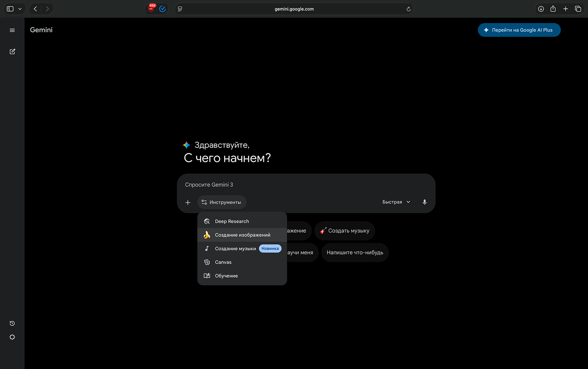Click the Создать музыку suggestion chip
The height and width of the screenshot is (369, 588).
(344, 231)
